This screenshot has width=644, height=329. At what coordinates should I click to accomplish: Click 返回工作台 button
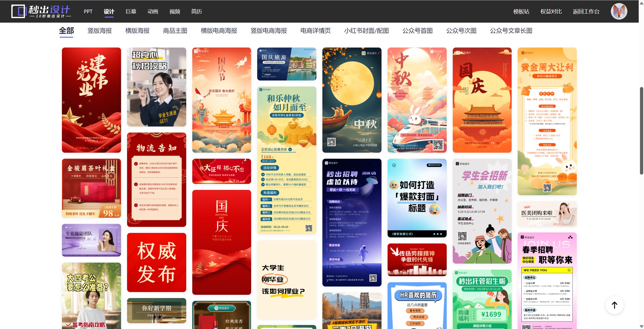(x=586, y=12)
